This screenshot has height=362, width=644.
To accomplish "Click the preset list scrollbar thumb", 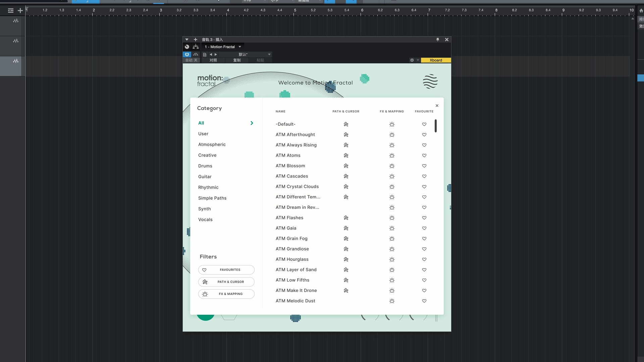I will click(x=436, y=126).
